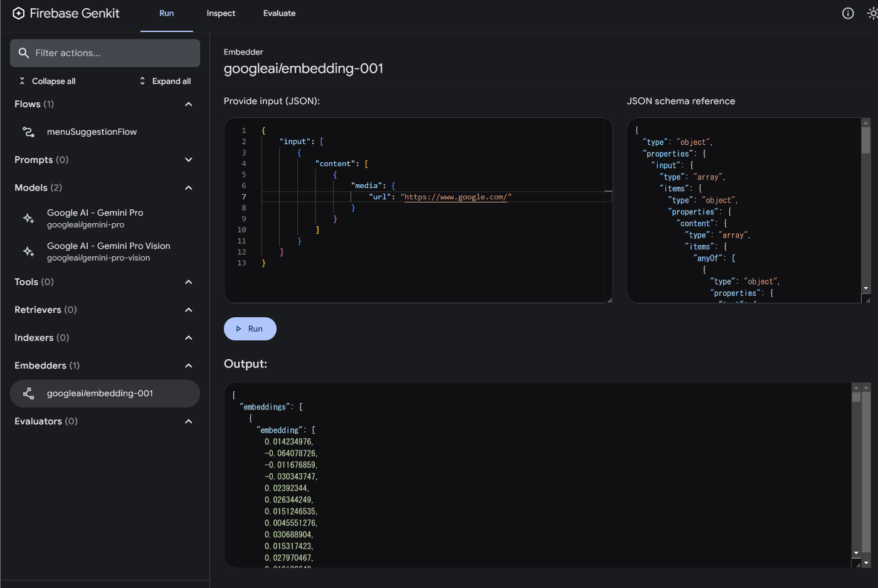Click the Gemini Pro Vision sparkle icon
This screenshot has width=878, height=588.
click(x=29, y=251)
